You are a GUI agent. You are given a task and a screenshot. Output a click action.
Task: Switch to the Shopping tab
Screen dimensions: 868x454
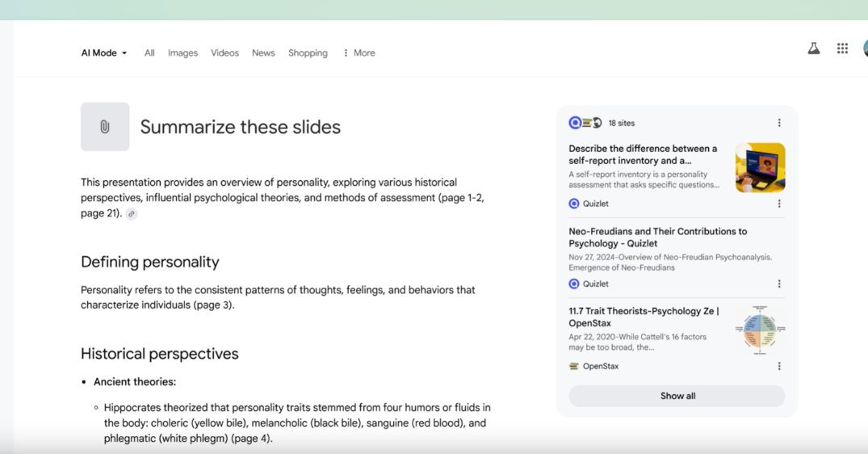tap(308, 53)
